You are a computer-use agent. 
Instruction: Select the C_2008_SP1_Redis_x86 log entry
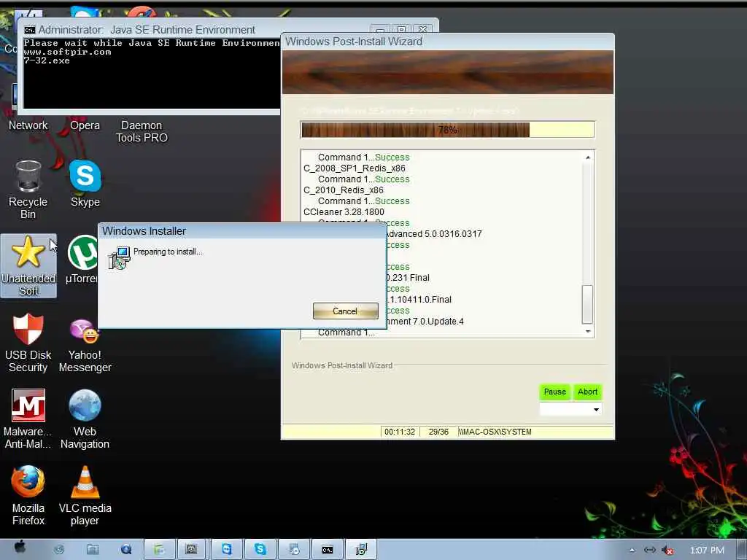click(x=355, y=168)
